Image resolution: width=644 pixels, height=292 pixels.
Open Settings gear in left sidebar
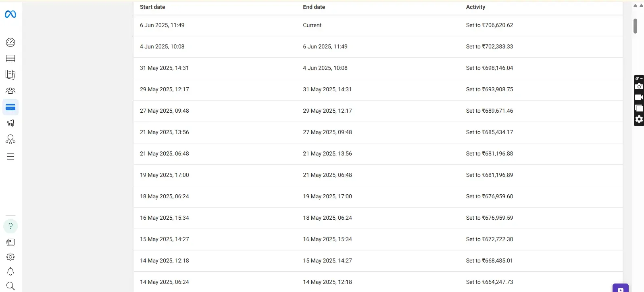click(10, 257)
